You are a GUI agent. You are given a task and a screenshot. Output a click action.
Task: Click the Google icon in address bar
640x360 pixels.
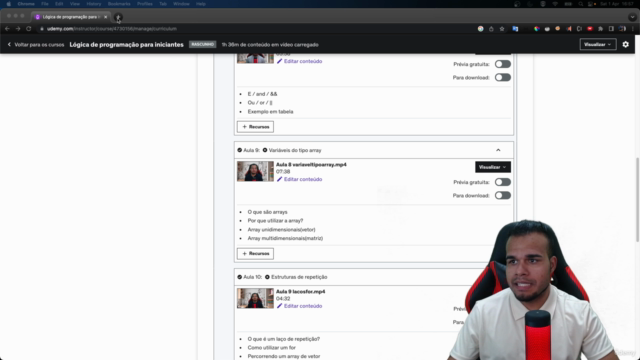[x=481, y=29]
